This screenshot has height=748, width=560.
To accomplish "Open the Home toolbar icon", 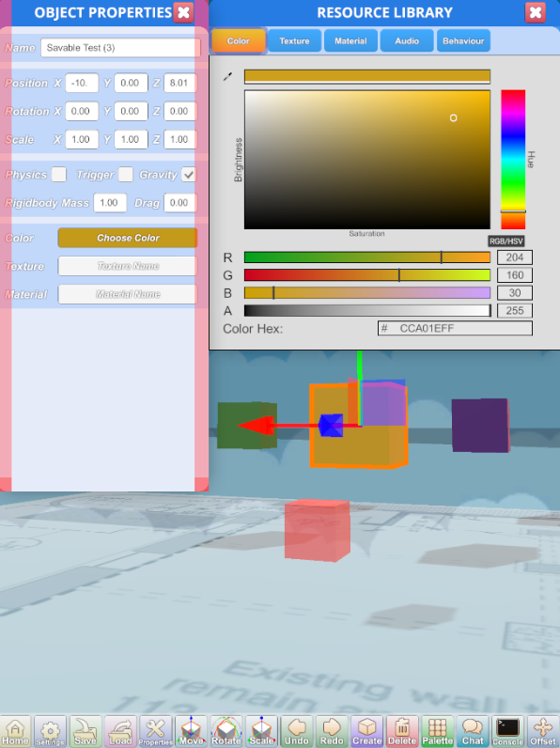I will [x=15, y=731].
